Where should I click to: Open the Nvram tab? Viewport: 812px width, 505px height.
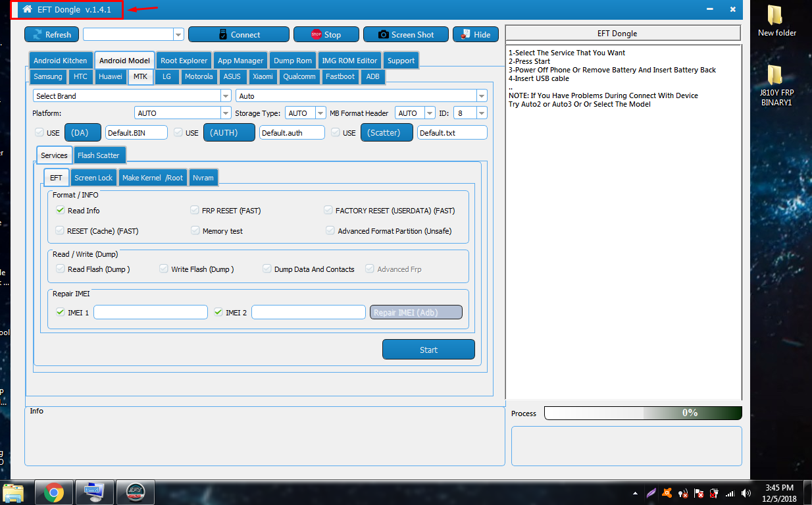(203, 178)
